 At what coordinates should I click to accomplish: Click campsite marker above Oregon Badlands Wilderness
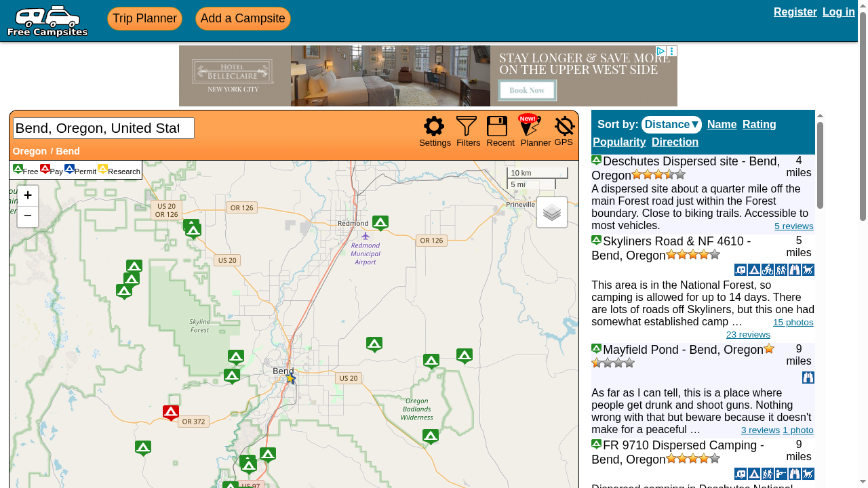[x=431, y=361]
